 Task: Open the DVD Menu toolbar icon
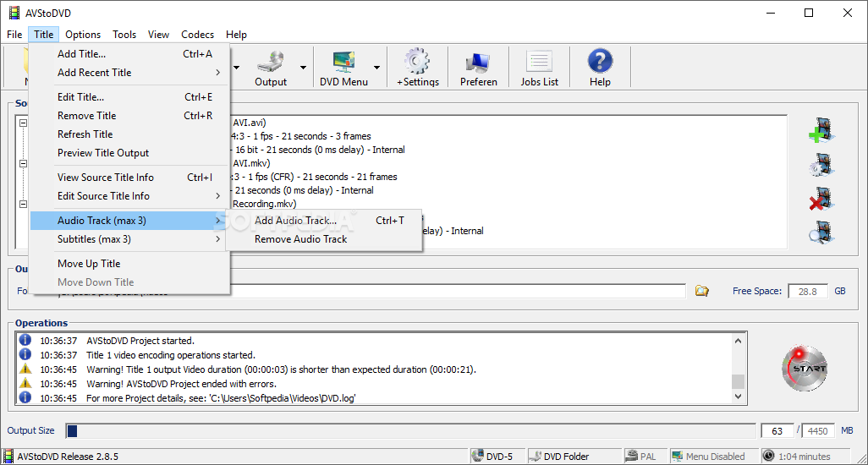(x=343, y=62)
